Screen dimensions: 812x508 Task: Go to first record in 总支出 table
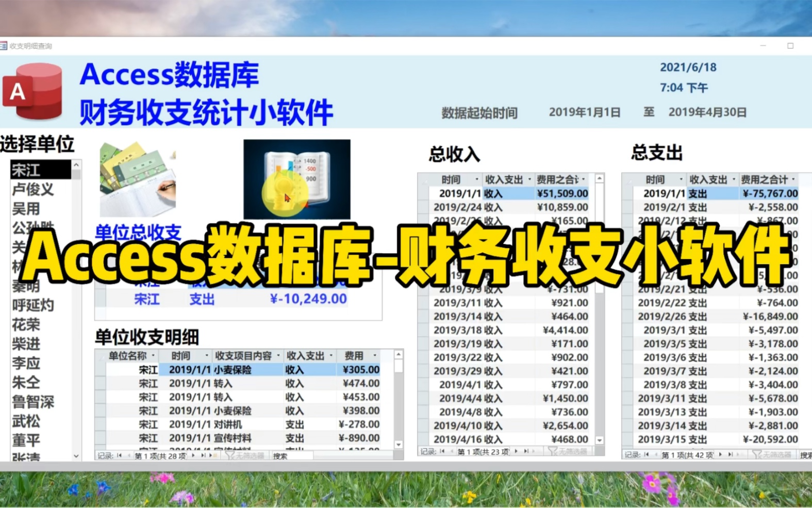point(646,454)
